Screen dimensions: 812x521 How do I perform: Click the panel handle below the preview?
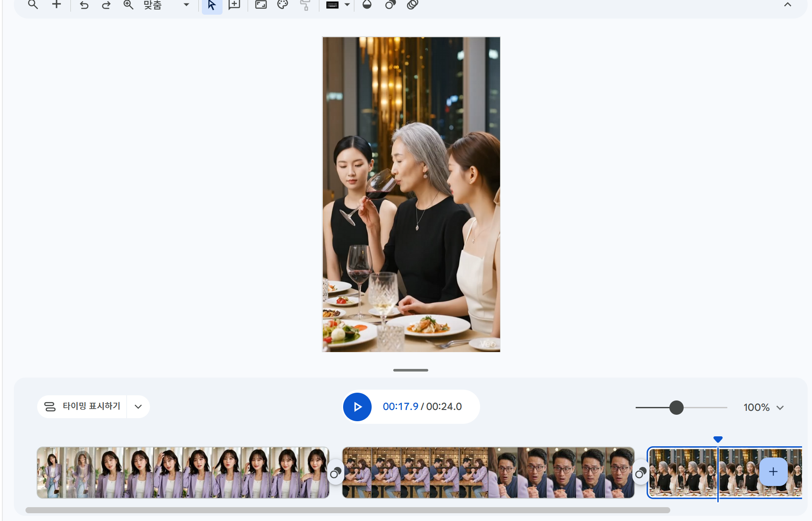(411, 370)
